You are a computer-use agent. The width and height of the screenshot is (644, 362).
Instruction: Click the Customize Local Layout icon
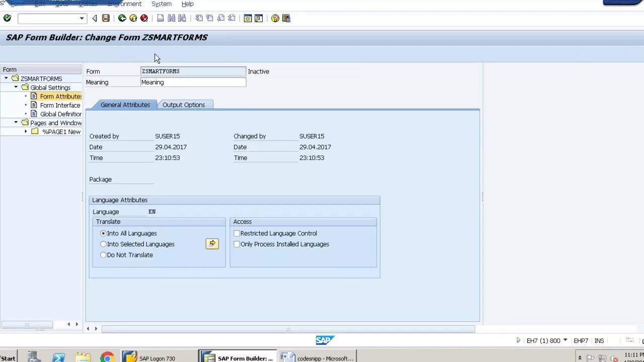click(x=286, y=18)
